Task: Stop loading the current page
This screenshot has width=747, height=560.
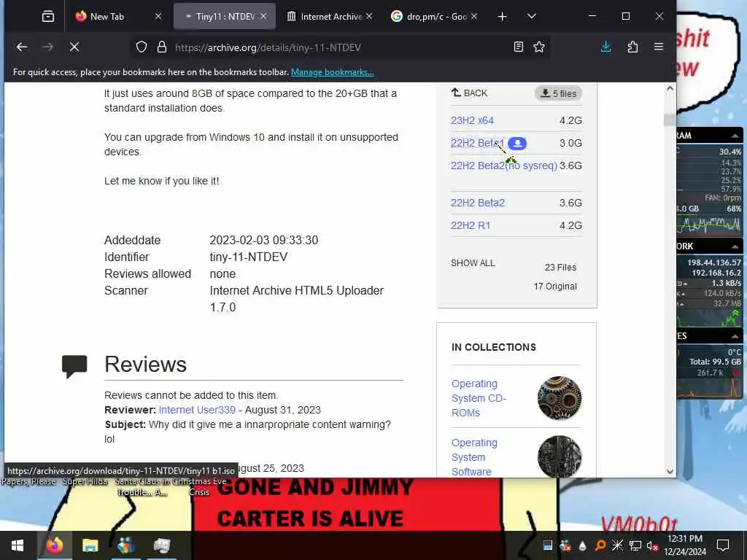Action: 74,47
